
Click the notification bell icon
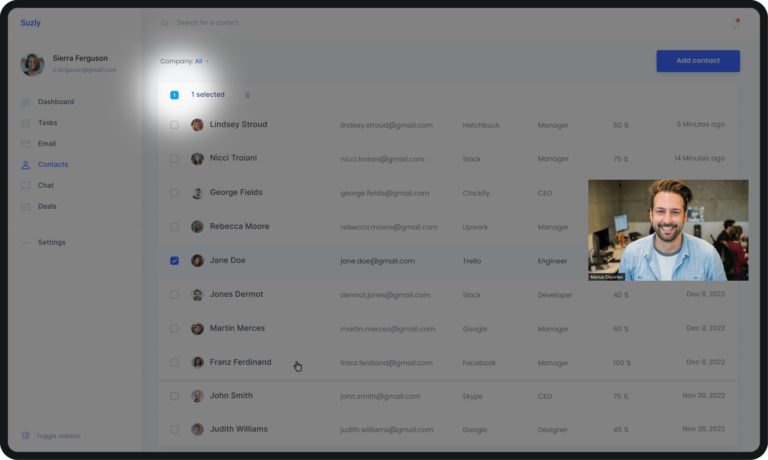(735, 23)
